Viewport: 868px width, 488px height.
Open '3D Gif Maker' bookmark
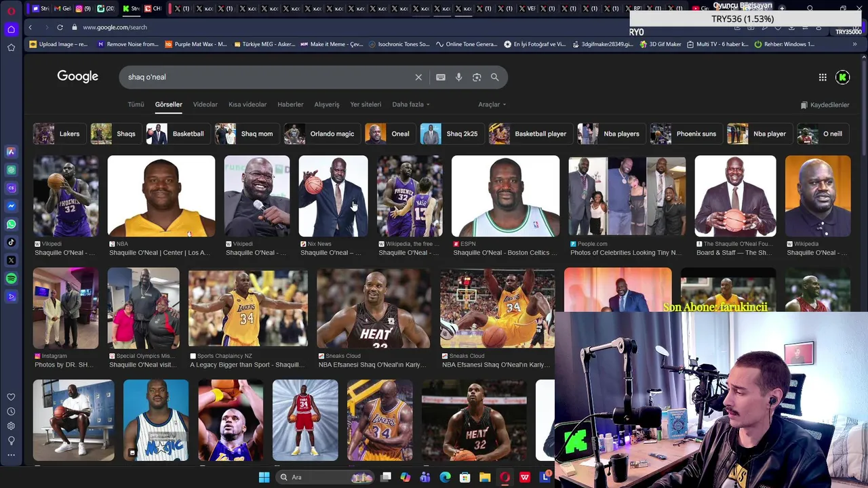click(660, 44)
